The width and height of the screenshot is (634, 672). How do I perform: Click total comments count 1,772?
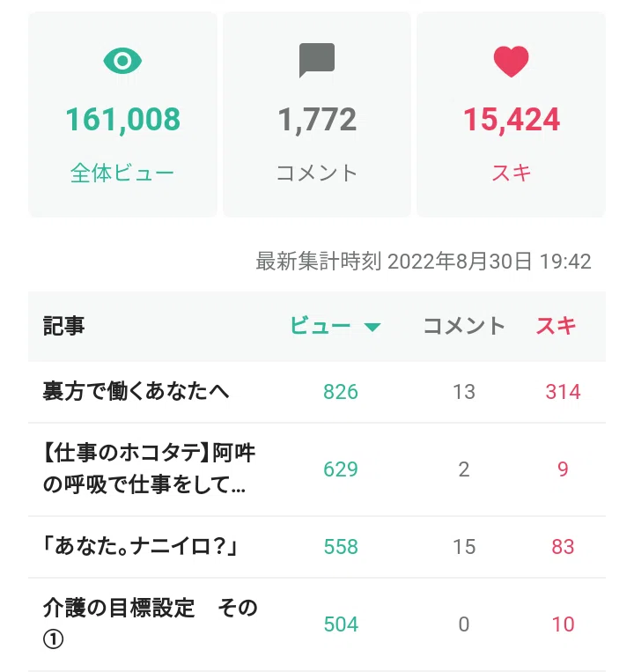(317, 119)
